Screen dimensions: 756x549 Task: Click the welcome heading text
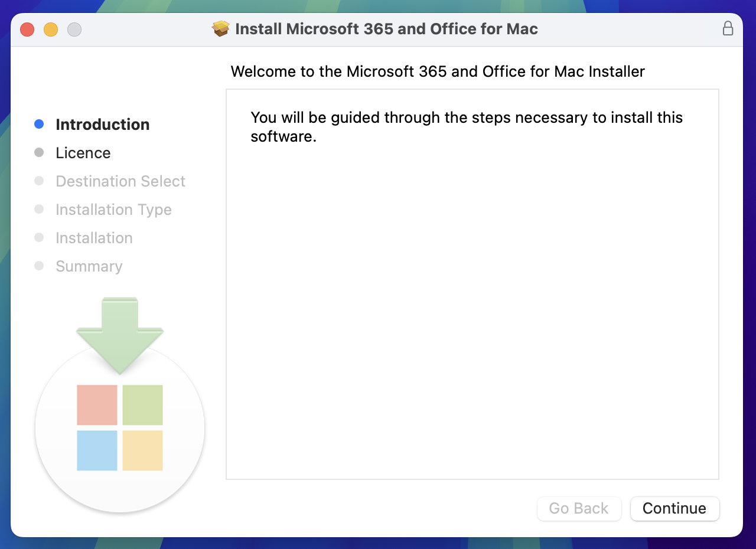point(438,71)
